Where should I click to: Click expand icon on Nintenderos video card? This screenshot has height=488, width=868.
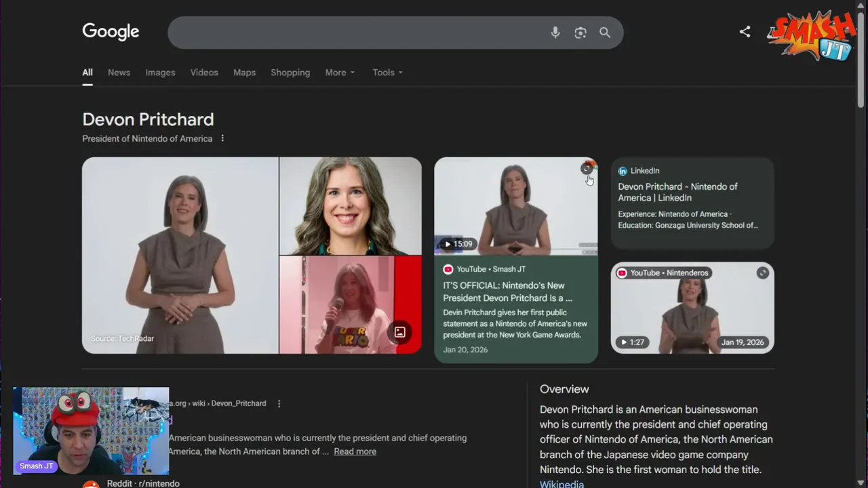pos(763,272)
